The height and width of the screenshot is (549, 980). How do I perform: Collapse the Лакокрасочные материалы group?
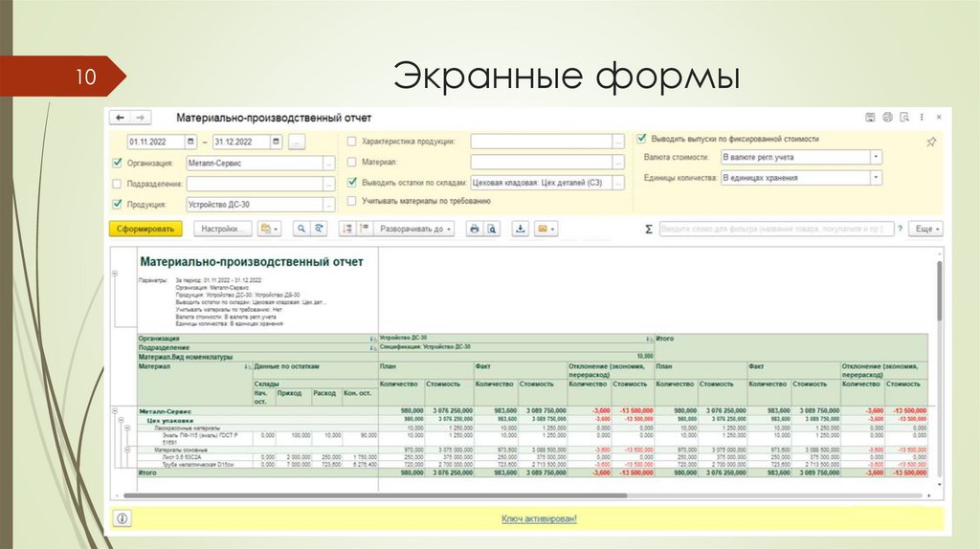point(127,428)
